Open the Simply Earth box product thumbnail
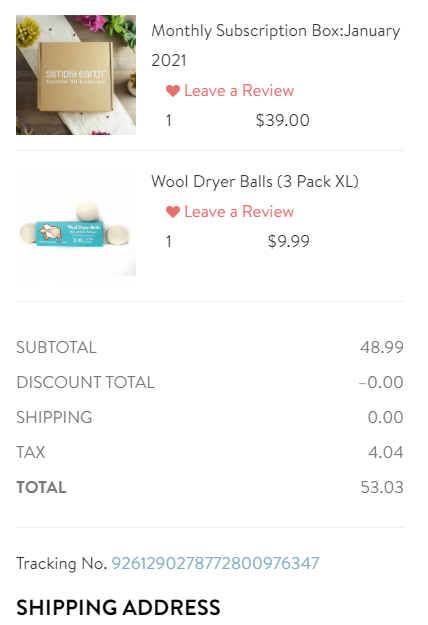 click(x=76, y=75)
